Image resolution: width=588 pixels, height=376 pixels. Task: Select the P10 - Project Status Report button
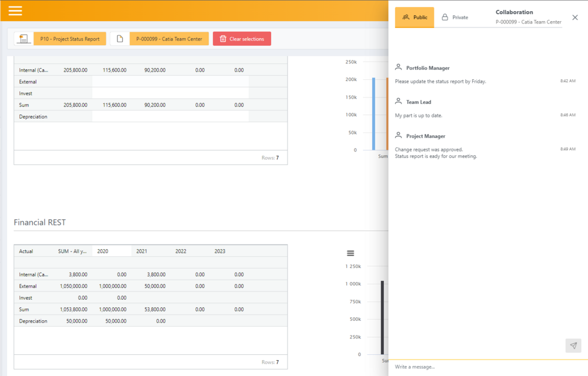click(70, 39)
